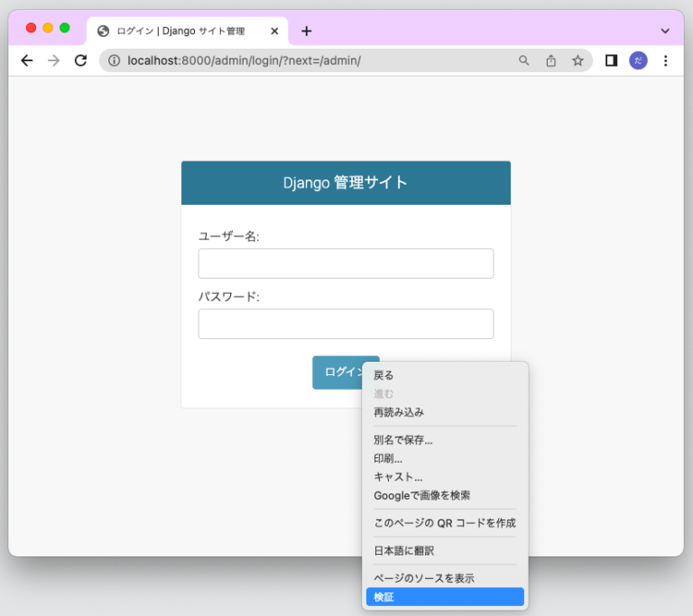Open the Chrome profile avatar

(x=638, y=60)
